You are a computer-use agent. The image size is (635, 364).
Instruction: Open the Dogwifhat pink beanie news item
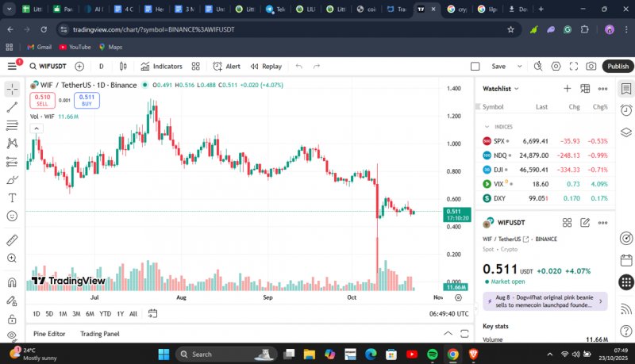click(545, 301)
